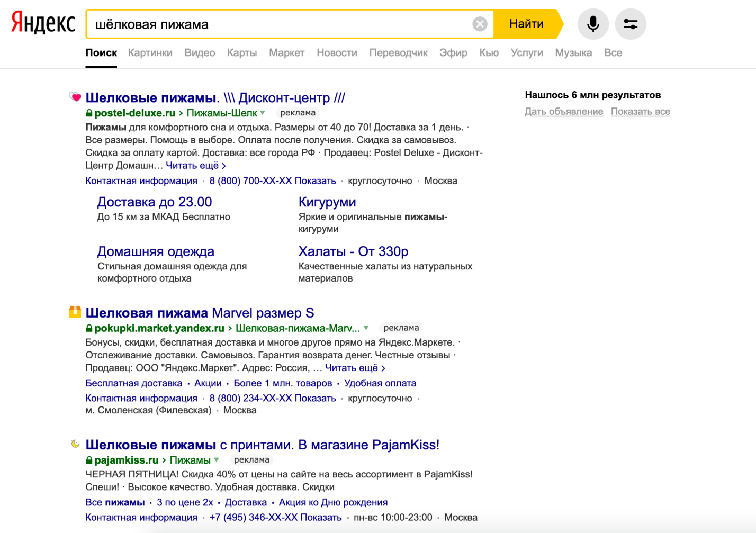756x533 pixels.
Task: Open the Маркет tab
Action: coord(286,53)
